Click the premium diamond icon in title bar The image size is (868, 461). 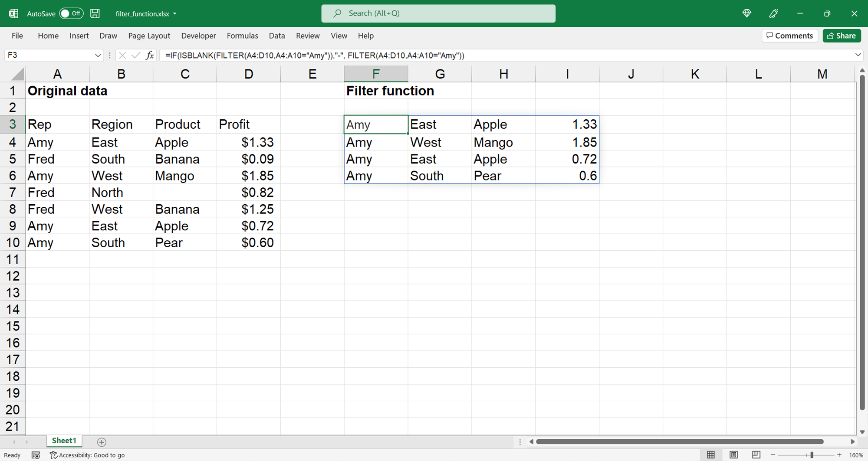pyautogui.click(x=746, y=13)
